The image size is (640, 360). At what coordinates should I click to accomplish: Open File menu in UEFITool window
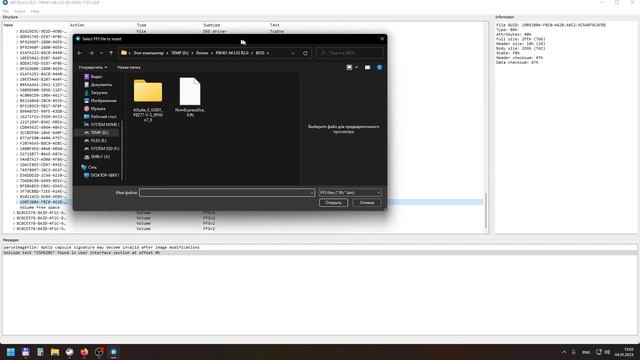click(6, 11)
